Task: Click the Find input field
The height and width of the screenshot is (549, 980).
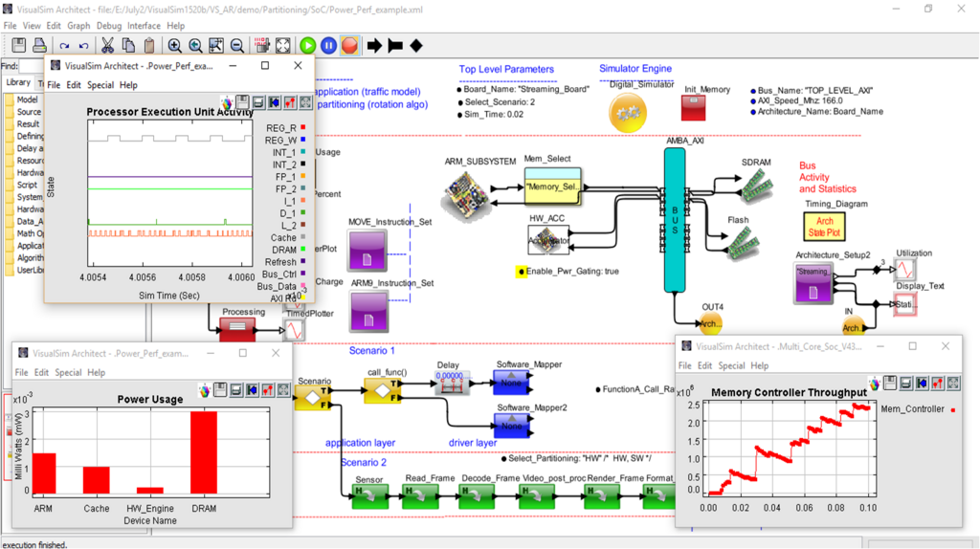Action: pos(32,66)
